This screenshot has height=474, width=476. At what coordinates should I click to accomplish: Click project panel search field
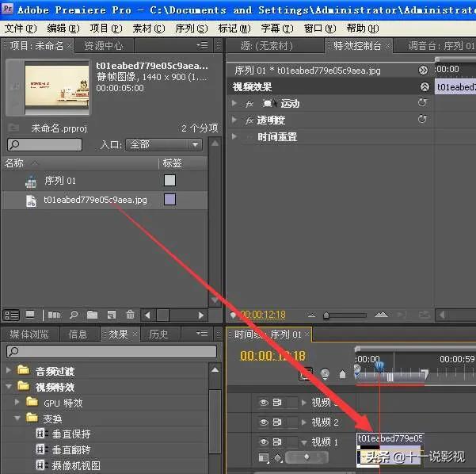(x=44, y=144)
